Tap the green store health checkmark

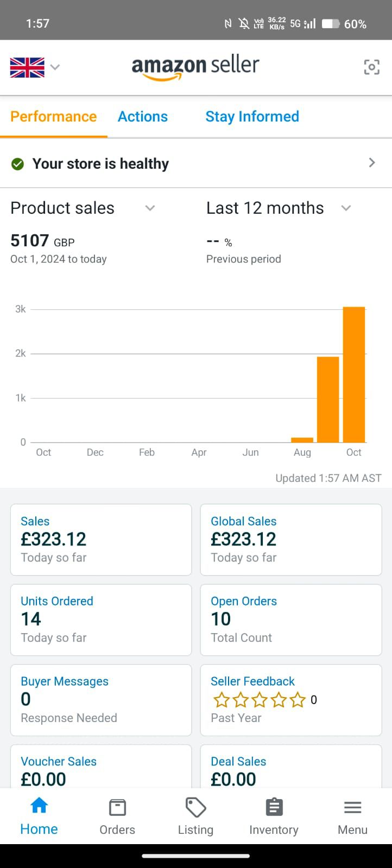17,164
